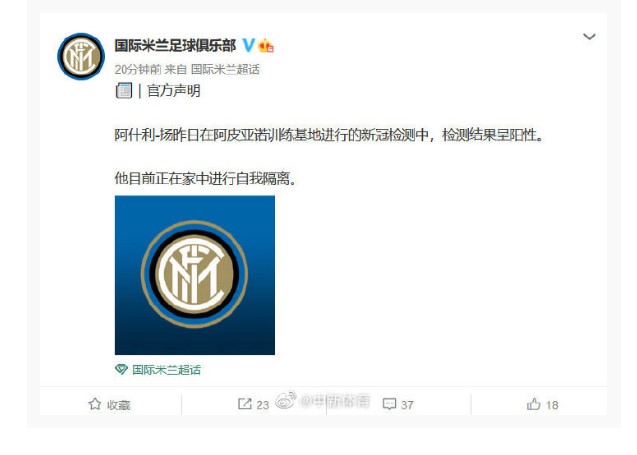
Task: Open the Inter Milan profile avatar
Action: tap(81, 56)
